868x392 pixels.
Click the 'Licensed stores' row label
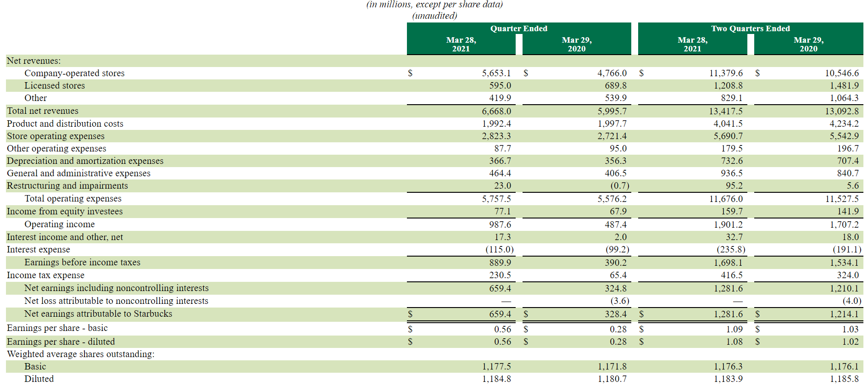pos(55,85)
